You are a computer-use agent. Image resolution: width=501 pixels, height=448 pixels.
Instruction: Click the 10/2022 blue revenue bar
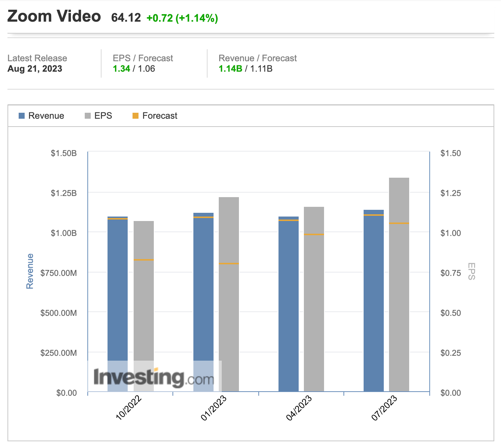[118, 304]
